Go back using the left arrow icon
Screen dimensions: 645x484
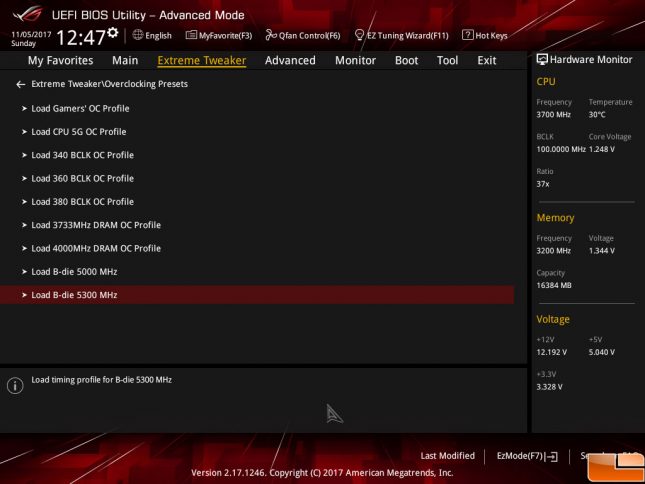21,84
